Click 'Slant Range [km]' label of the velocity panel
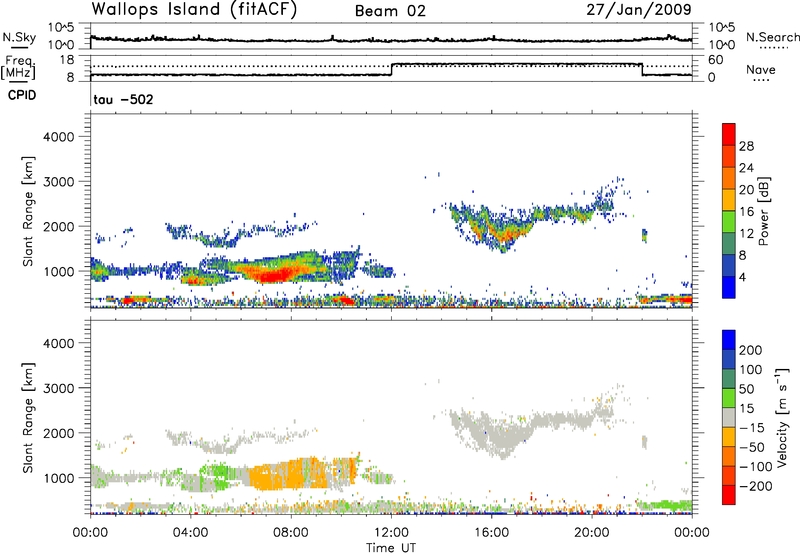This screenshot has height=554, width=800. tap(28, 417)
